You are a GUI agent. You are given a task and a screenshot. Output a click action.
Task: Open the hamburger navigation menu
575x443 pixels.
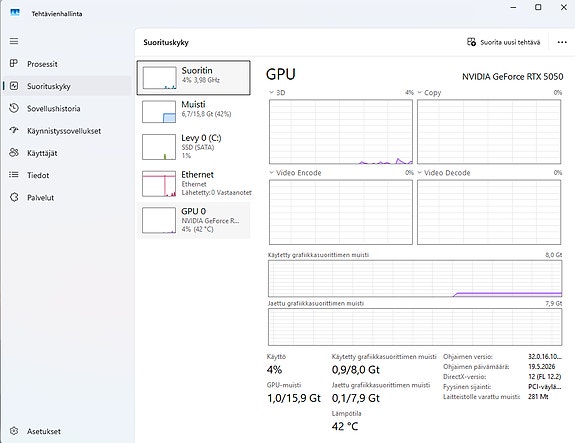(x=14, y=41)
